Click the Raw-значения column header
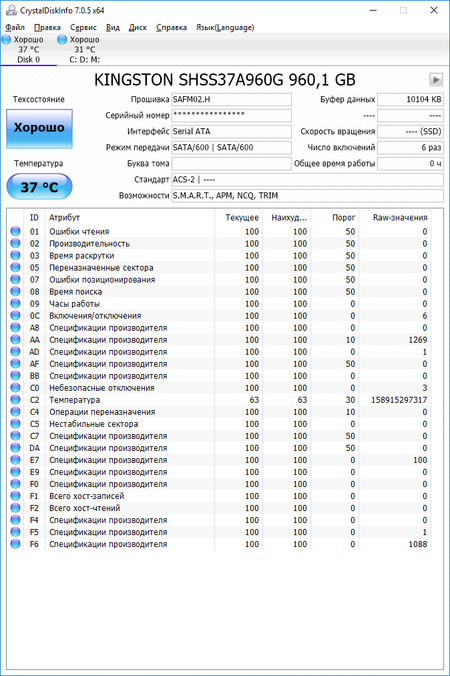This screenshot has height=676, width=450. [x=395, y=218]
